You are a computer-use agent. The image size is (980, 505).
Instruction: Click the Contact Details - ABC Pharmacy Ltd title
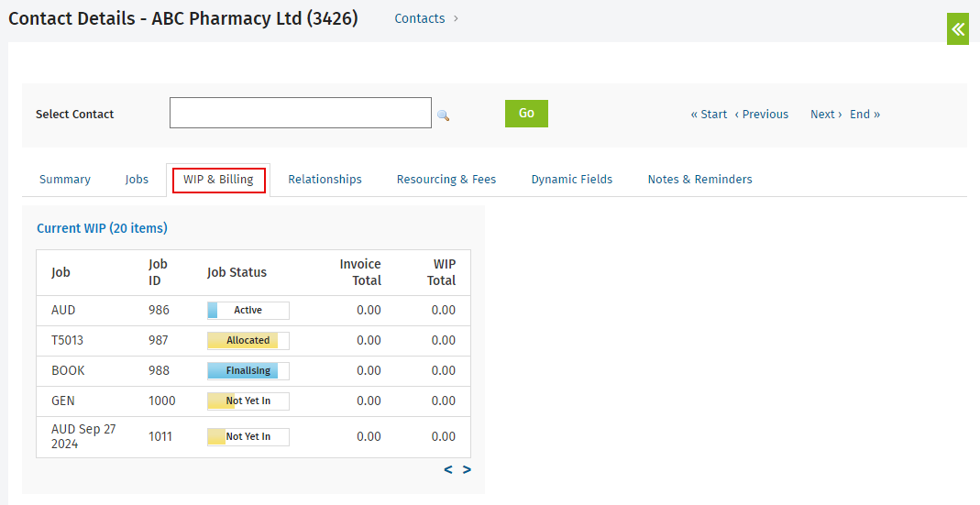[x=183, y=18]
